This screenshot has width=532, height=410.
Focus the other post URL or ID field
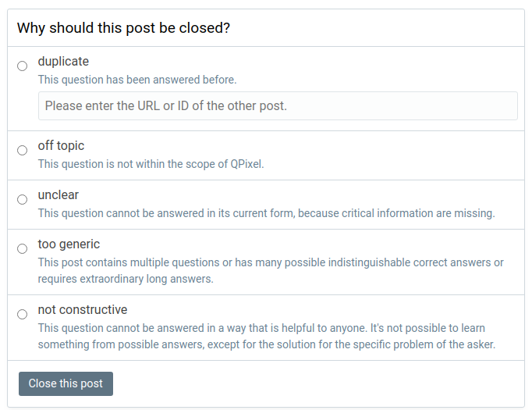[x=278, y=105]
